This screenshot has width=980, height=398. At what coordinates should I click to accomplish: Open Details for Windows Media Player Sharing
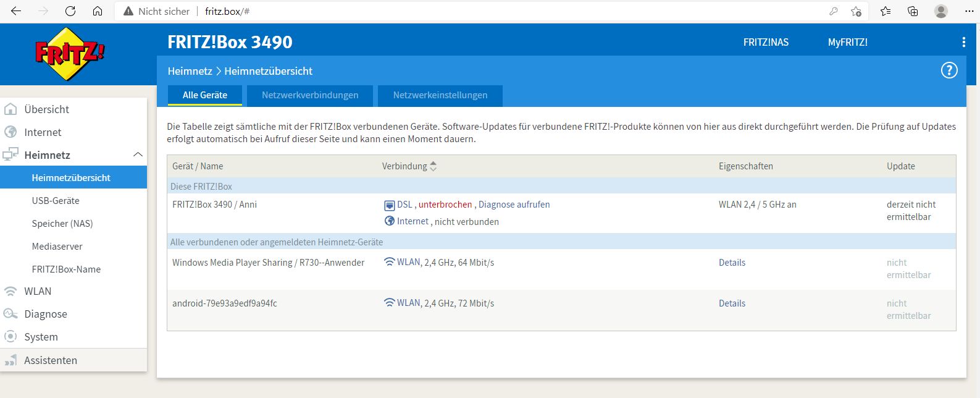(x=732, y=263)
